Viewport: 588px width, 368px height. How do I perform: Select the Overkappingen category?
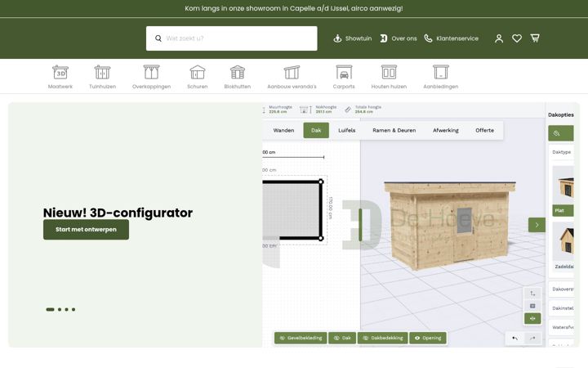pos(152,77)
